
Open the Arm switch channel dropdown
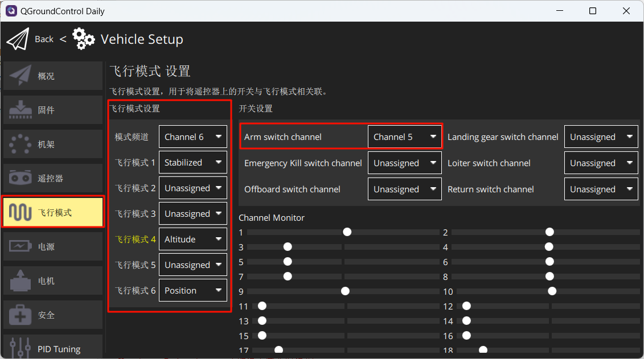coord(404,137)
